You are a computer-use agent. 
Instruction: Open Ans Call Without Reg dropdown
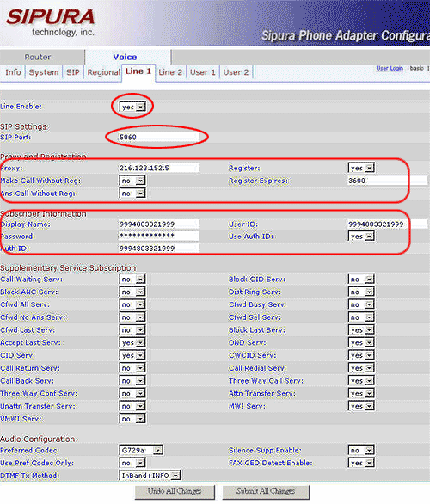tap(132, 194)
